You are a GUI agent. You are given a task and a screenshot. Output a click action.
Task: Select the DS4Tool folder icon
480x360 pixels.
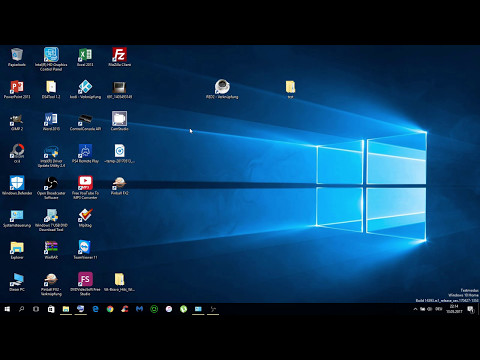pos(51,89)
